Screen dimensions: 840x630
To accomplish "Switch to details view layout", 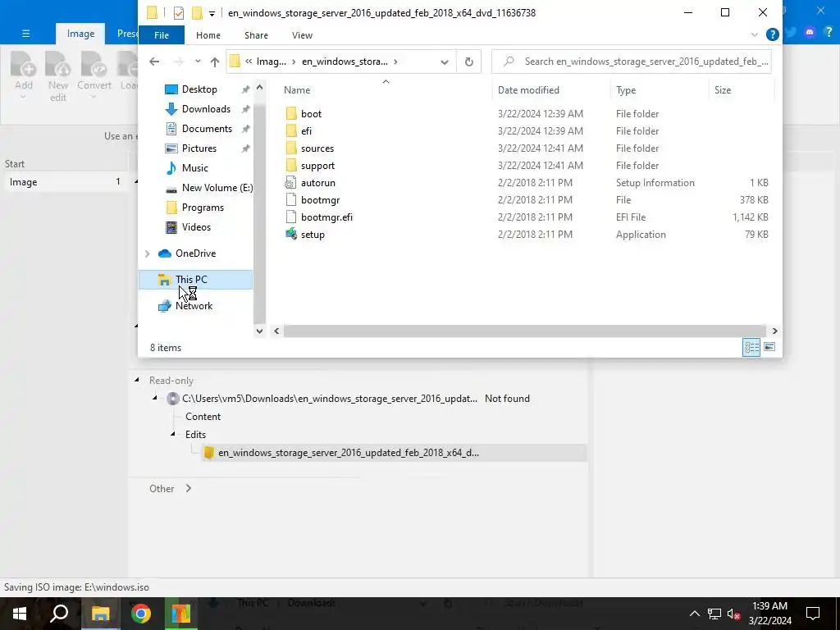I will point(751,347).
